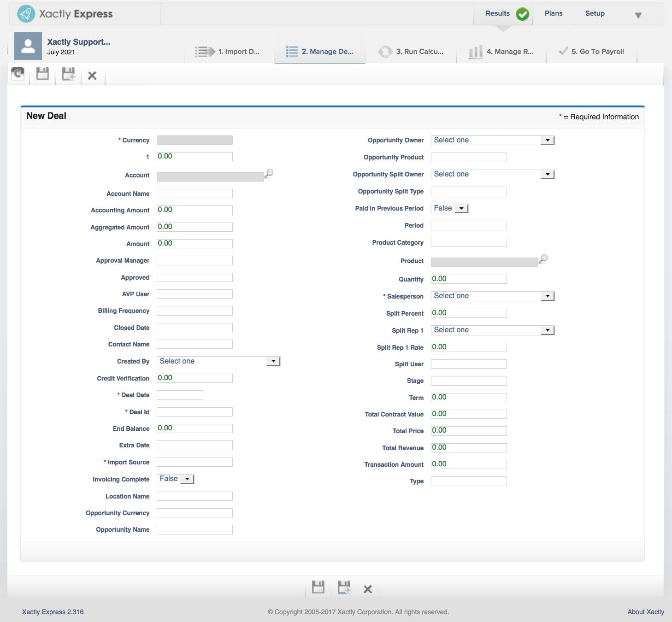
Task: Click the Stage field
Action: [x=469, y=381]
